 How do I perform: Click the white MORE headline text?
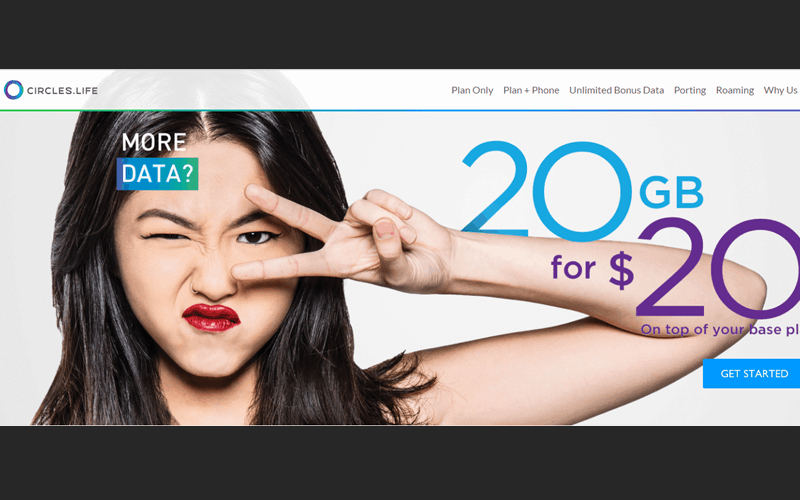click(x=154, y=142)
